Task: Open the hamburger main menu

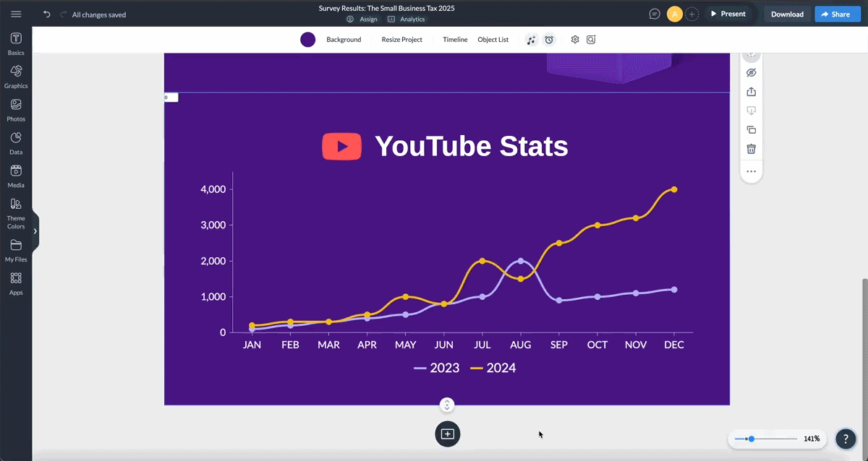Action: pyautogui.click(x=16, y=14)
